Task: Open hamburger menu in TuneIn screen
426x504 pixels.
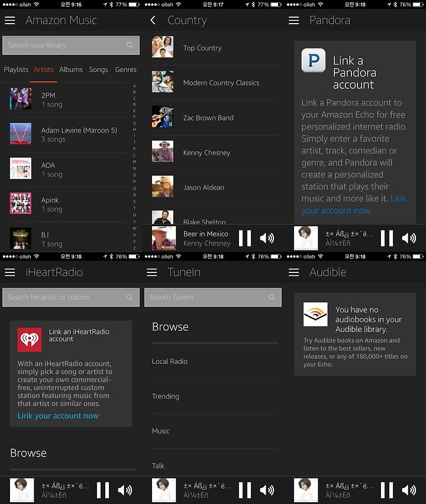Action: (x=151, y=272)
